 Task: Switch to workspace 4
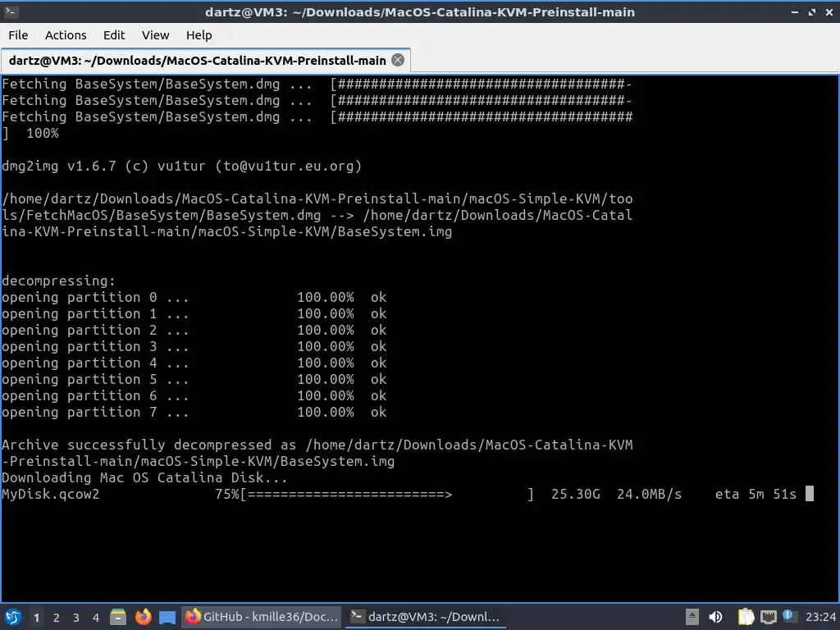click(96, 618)
